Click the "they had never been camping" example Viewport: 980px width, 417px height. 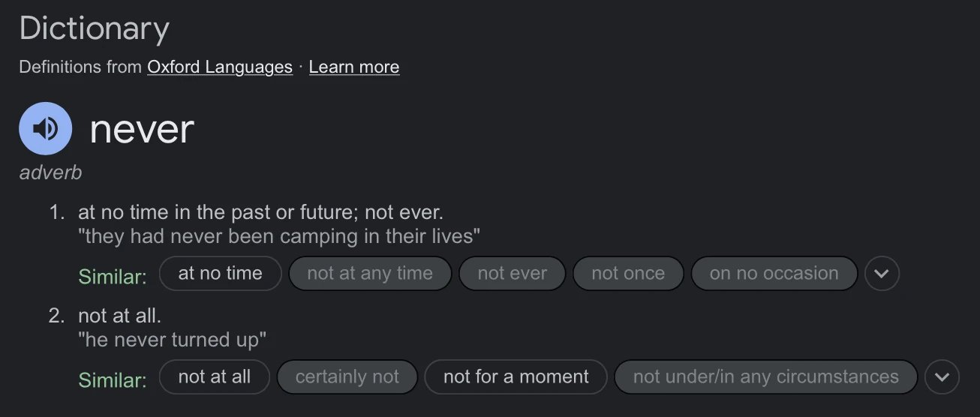tap(279, 236)
